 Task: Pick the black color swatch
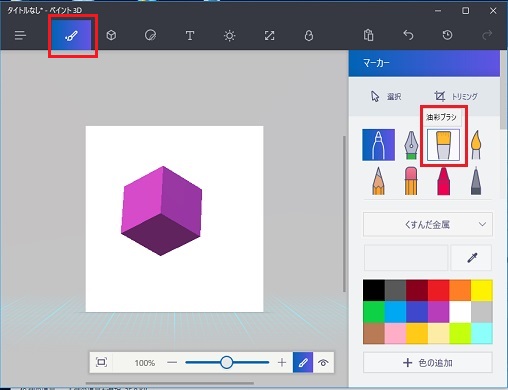pos(374,291)
